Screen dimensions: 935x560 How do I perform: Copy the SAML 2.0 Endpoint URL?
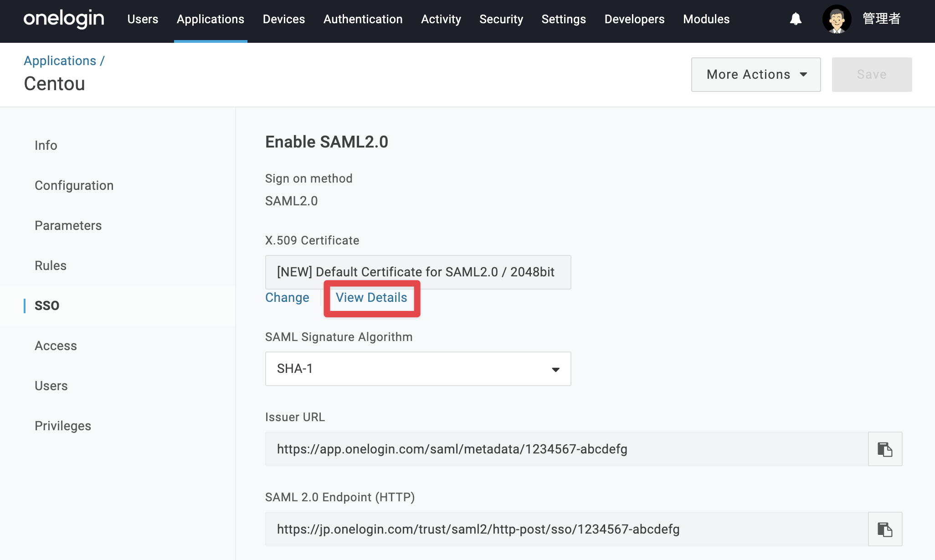pyautogui.click(x=885, y=529)
